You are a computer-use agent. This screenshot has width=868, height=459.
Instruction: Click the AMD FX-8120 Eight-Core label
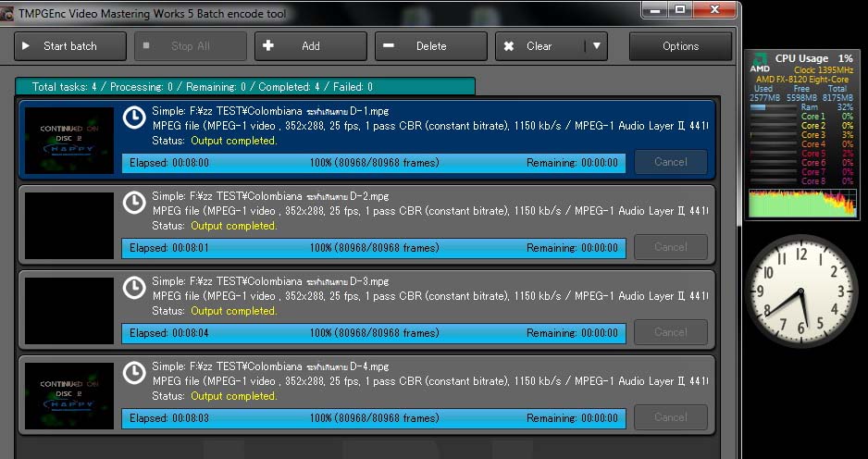click(802, 80)
